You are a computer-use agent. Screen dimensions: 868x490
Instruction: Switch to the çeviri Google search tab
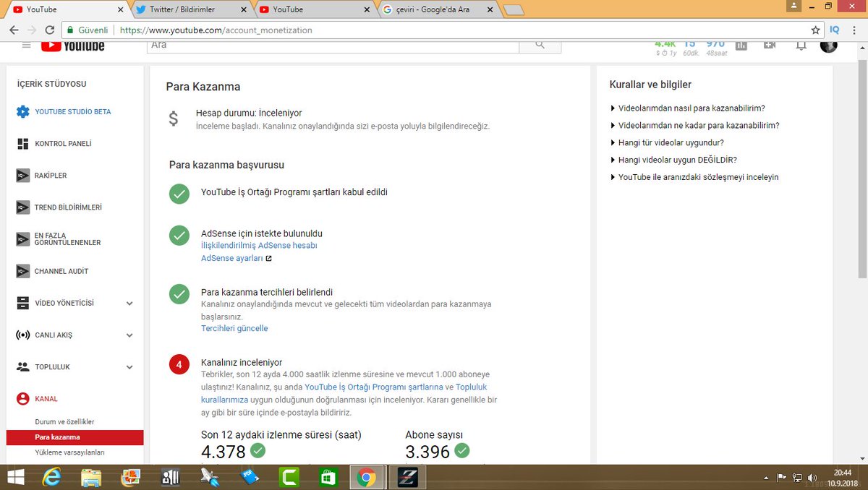pyautogui.click(x=438, y=9)
